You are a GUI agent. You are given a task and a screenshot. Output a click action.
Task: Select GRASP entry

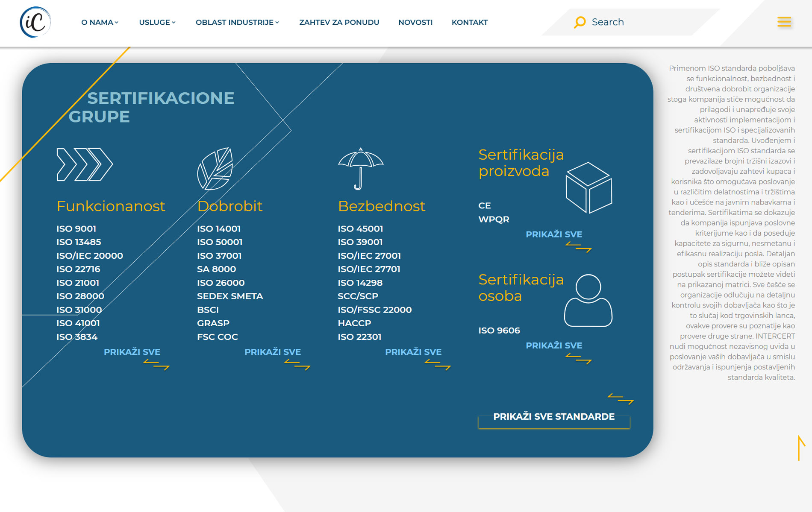[213, 323]
